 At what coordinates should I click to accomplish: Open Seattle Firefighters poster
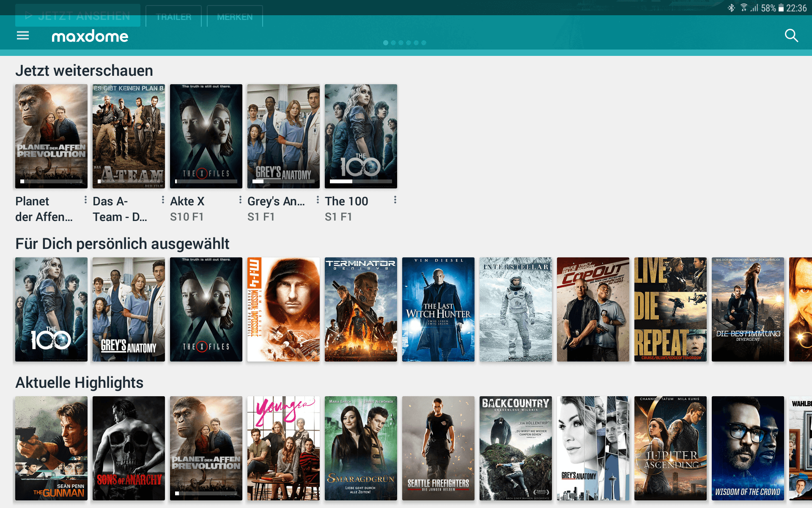pos(438,448)
